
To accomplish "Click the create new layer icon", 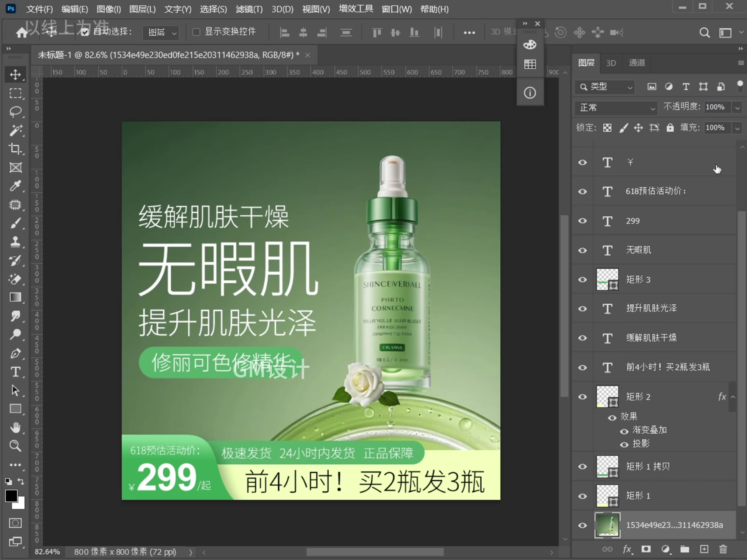I will pyautogui.click(x=704, y=550).
